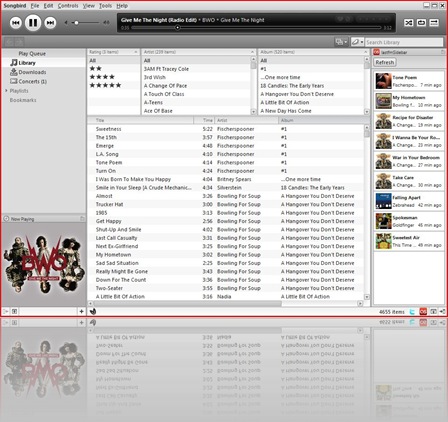This screenshot has width=448, height=422.
Task: Click the track list horizontal scrollbar
Action: coord(188,303)
